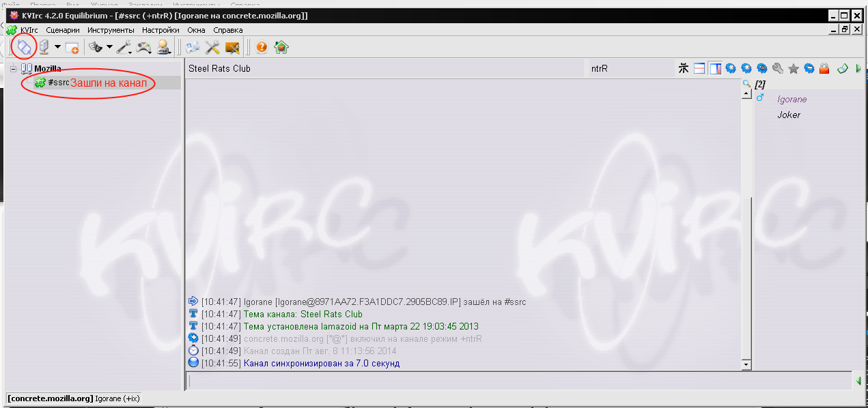Click the red wavy line window icon
The width and height of the screenshot is (868, 408).
click(x=699, y=68)
